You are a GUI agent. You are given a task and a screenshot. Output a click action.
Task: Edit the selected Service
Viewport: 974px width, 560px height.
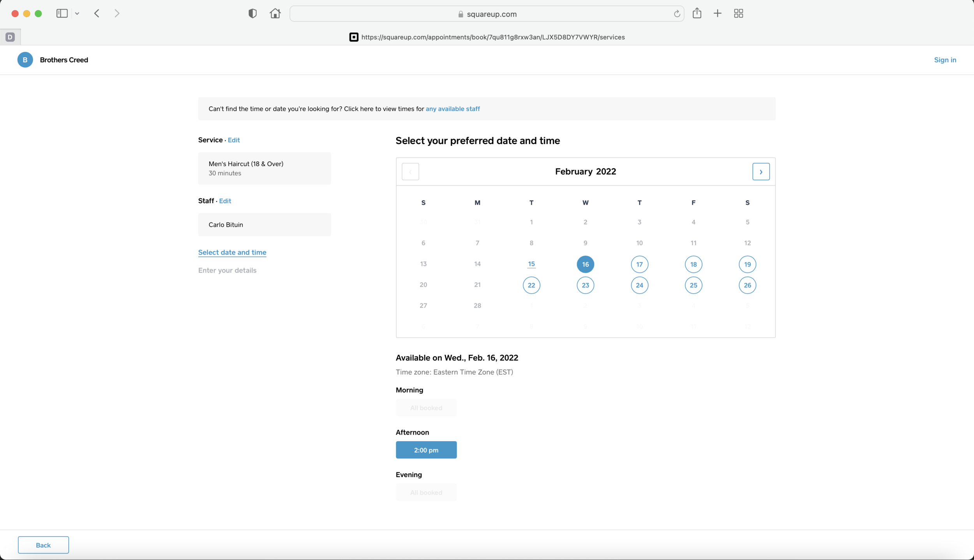pyautogui.click(x=233, y=140)
